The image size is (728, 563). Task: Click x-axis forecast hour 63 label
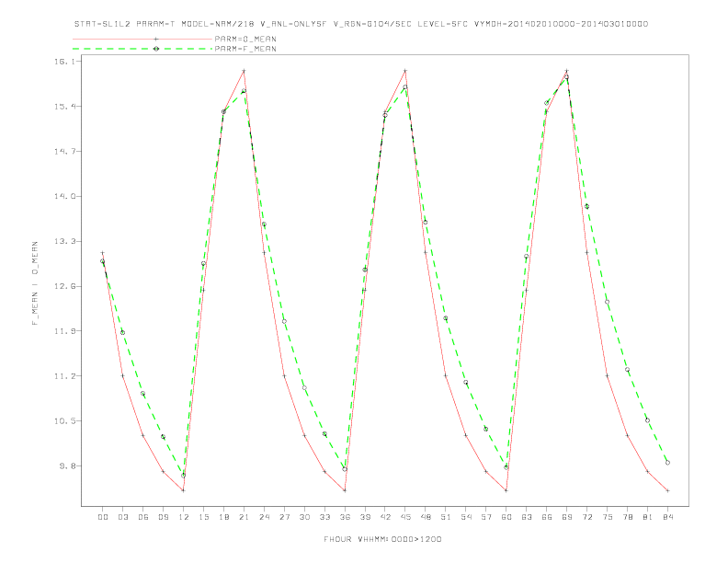click(527, 517)
